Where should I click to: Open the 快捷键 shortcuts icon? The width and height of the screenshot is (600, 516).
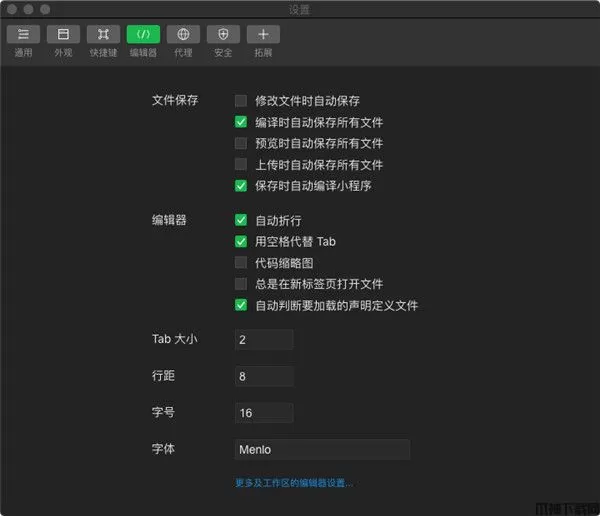(x=103, y=34)
